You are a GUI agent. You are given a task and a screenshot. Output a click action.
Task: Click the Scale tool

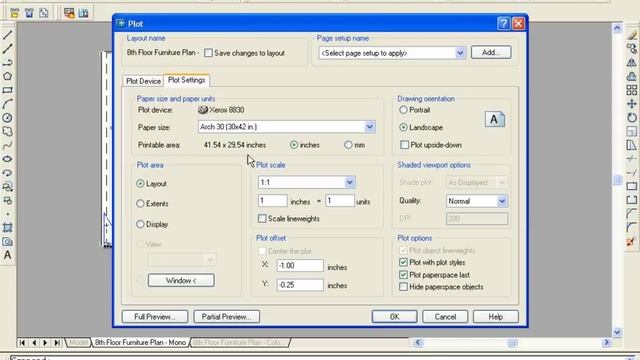tap(632, 131)
